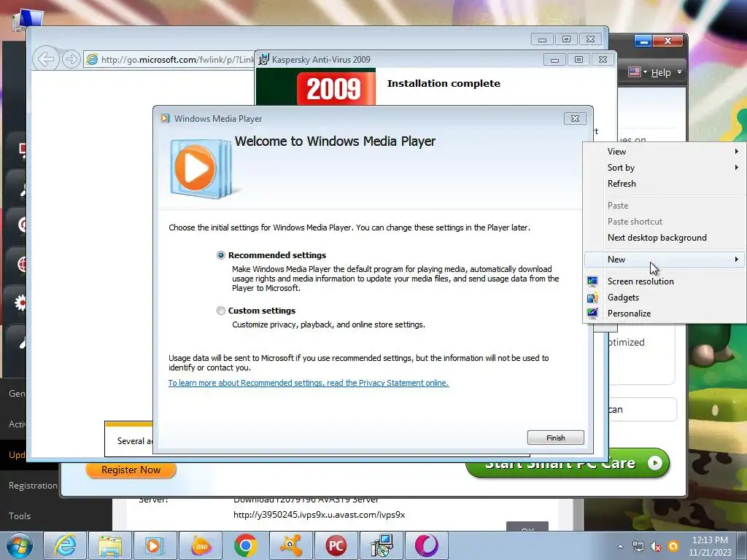Click the Screen resolution monitor icon
Viewport: 747px width, 560px height.
tap(592, 281)
